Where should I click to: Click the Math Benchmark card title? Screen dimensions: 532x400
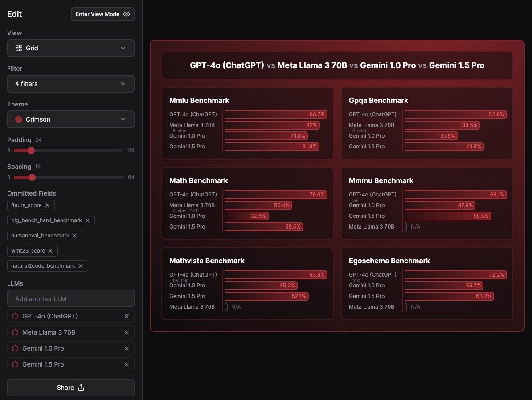point(198,180)
